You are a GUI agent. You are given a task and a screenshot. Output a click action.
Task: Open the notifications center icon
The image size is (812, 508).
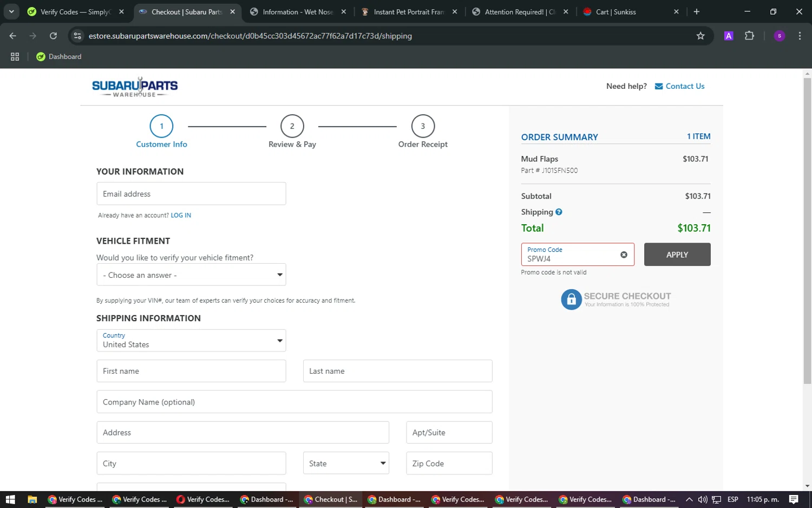coord(794,499)
